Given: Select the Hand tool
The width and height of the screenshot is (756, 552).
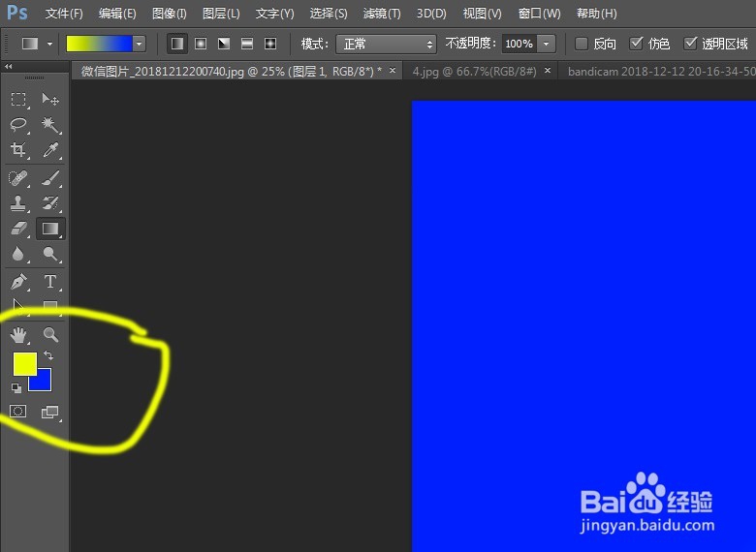Looking at the screenshot, I should coord(18,335).
